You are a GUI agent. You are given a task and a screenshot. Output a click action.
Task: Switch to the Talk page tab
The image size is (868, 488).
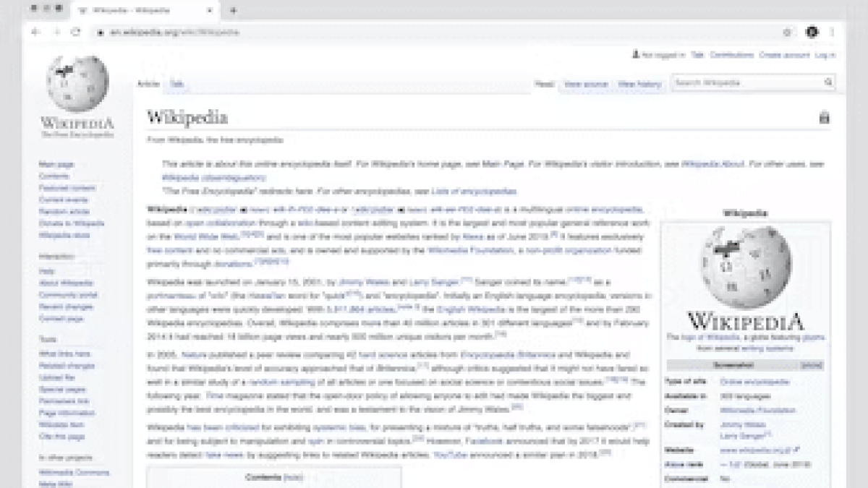click(176, 84)
